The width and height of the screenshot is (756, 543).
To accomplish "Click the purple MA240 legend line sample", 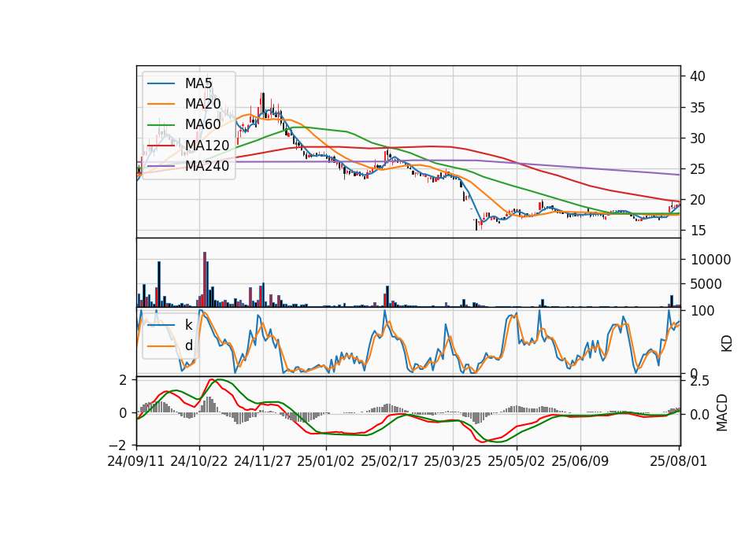I will tap(161, 166).
